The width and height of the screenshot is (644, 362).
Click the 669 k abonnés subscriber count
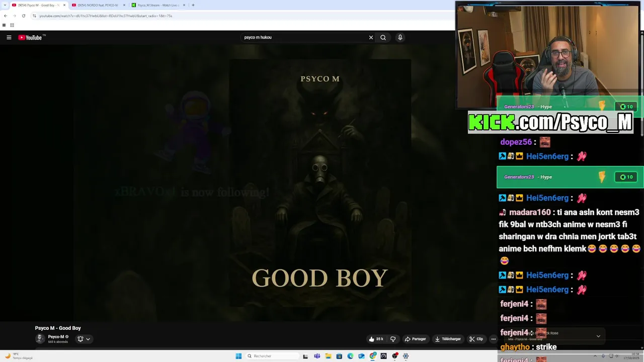click(x=58, y=342)
